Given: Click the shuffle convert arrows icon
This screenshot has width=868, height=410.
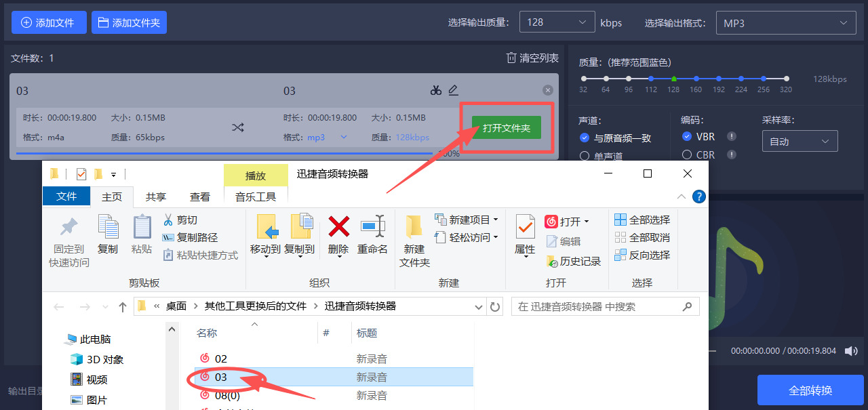Looking at the screenshot, I should 237,127.
